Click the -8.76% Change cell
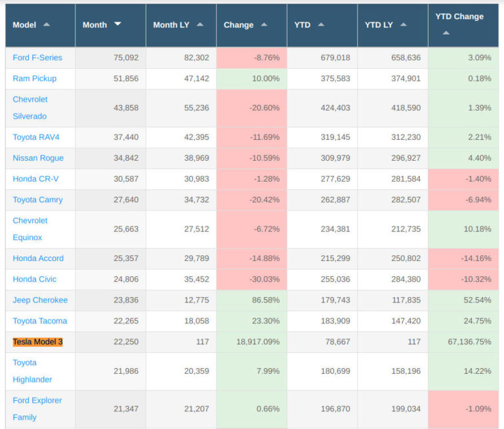 click(x=252, y=58)
